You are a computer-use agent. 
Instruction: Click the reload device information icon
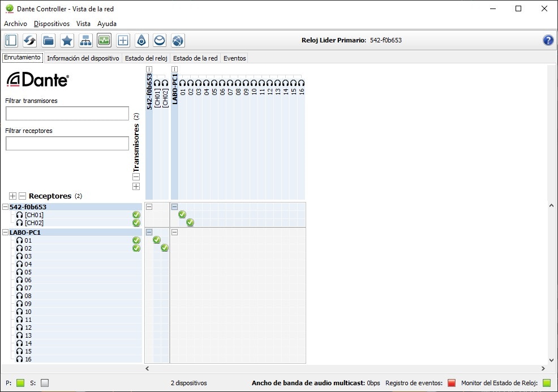click(29, 41)
